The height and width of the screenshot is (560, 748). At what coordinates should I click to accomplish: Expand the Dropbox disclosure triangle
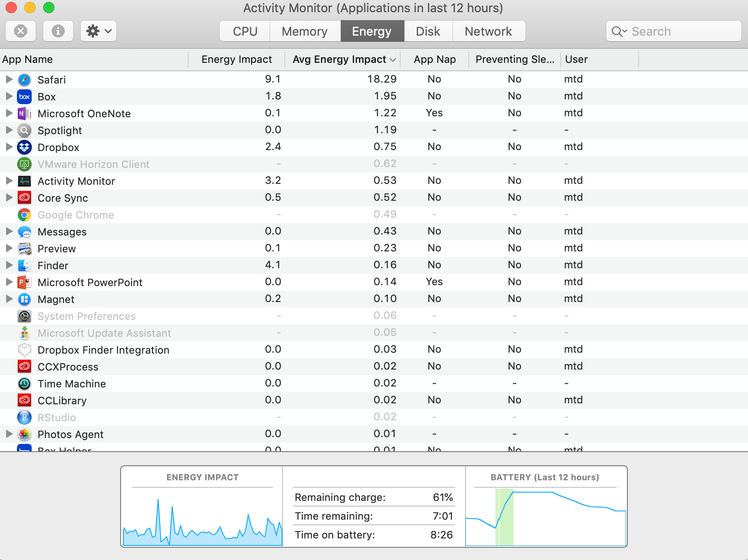pos(9,147)
